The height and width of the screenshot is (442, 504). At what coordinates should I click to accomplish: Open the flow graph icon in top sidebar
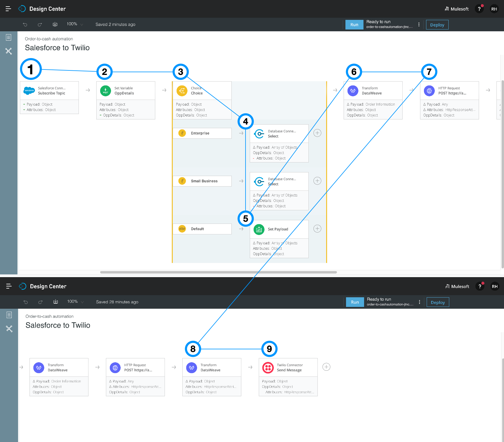click(x=9, y=51)
